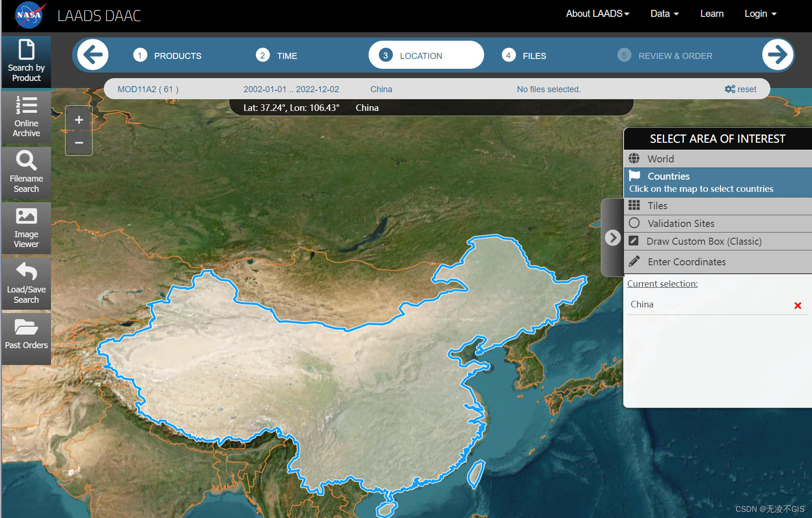Collapse the area of interest panel
Viewport: 812px width, 518px height.
(612, 238)
